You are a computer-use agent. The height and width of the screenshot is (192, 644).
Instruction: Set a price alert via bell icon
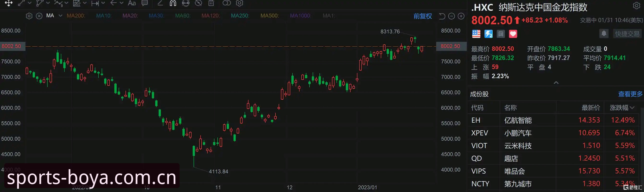[604, 34]
